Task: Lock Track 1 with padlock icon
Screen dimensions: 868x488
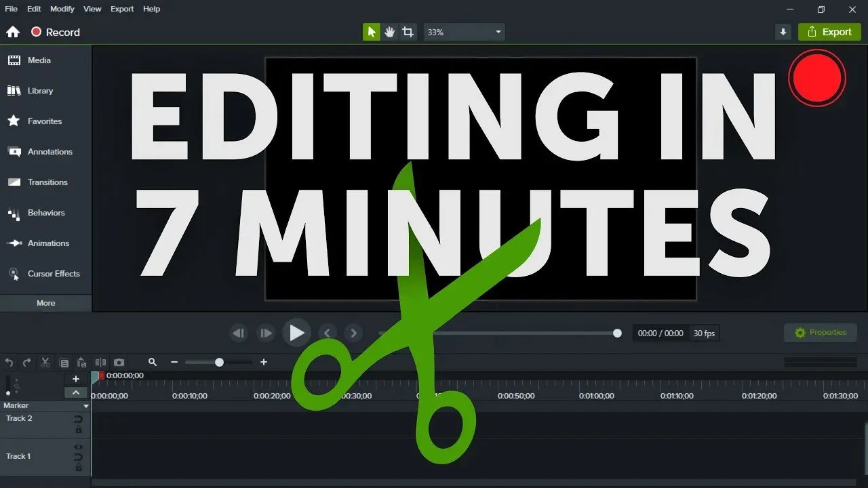Action: [x=79, y=468]
